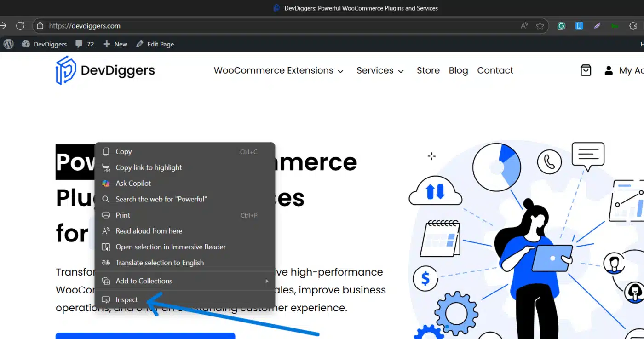Open the 72 comments admin bar item
The height and width of the screenshot is (339, 644).
coord(85,44)
